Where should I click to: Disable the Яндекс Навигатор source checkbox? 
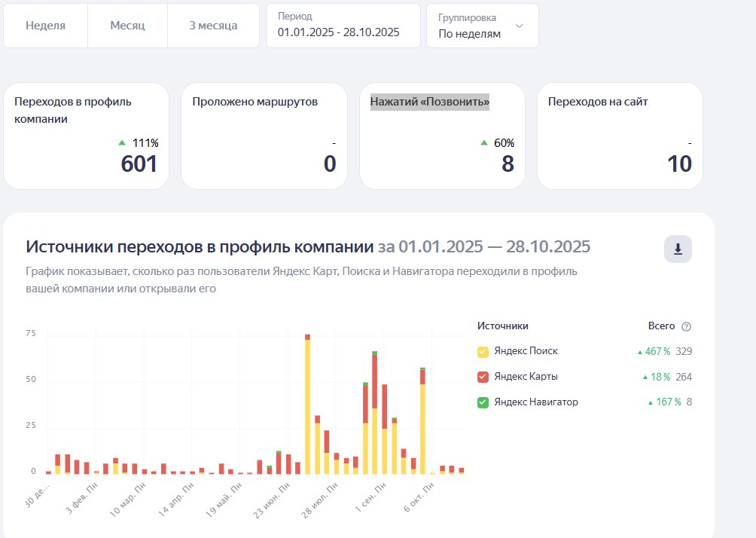tap(483, 402)
